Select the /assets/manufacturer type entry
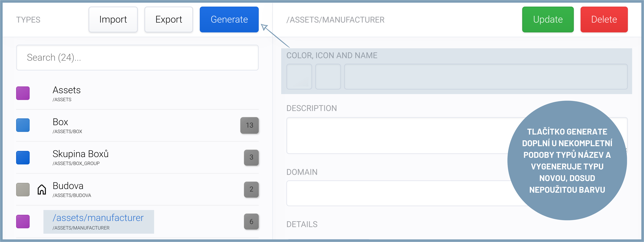 [98, 222]
